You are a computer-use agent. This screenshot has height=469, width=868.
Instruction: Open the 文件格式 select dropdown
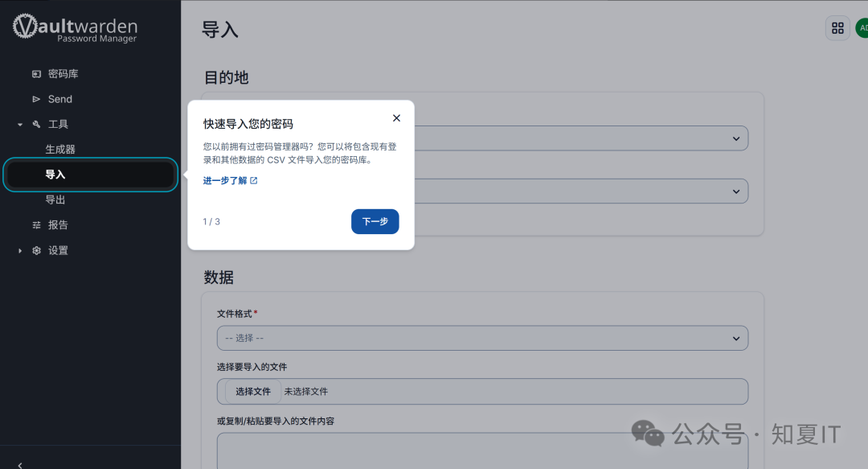coord(482,338)
